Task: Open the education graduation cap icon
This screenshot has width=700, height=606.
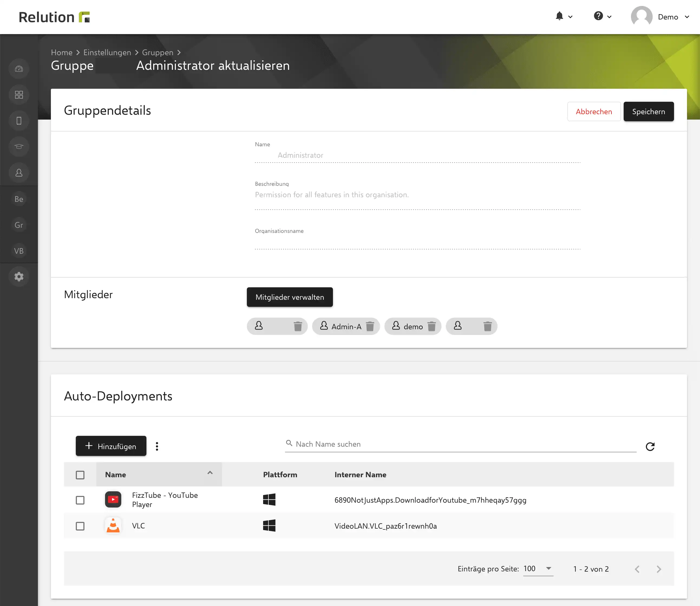Action: 19,147
